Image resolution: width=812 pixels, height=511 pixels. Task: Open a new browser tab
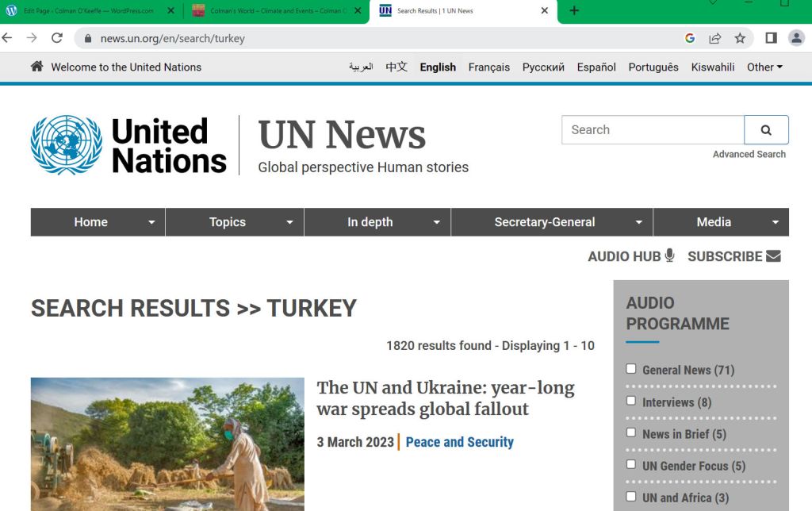click(x=574, y=10)
